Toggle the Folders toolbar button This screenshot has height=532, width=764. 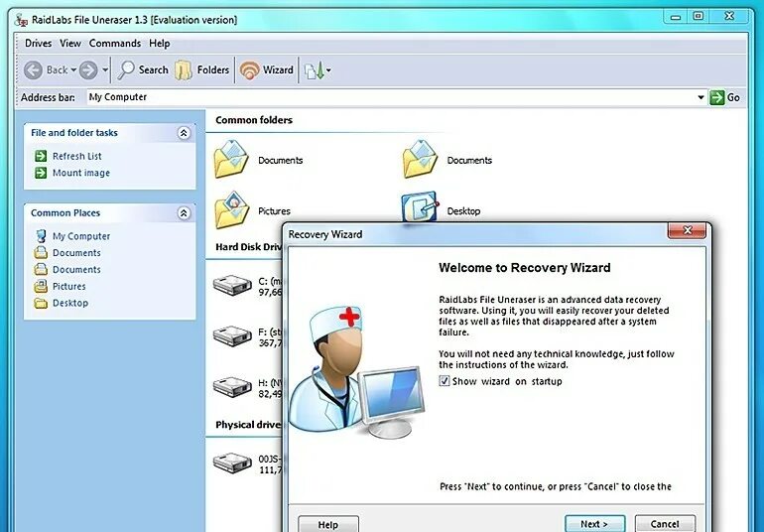coord(201,70)
